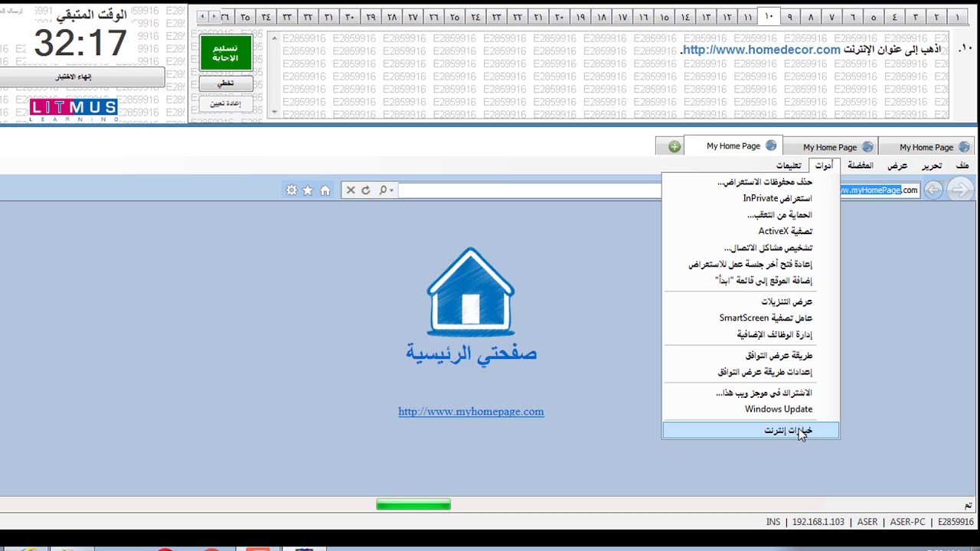Go to question ٢٠ tab
The height and width of the screenshot is (551, 980).
559,17
